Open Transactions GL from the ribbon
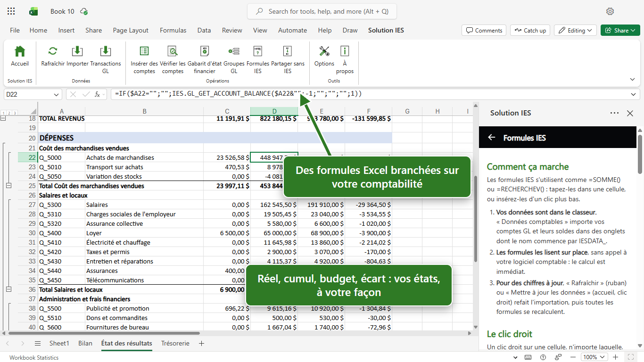This screenshot has width=644, height=362. click(106, 59)
